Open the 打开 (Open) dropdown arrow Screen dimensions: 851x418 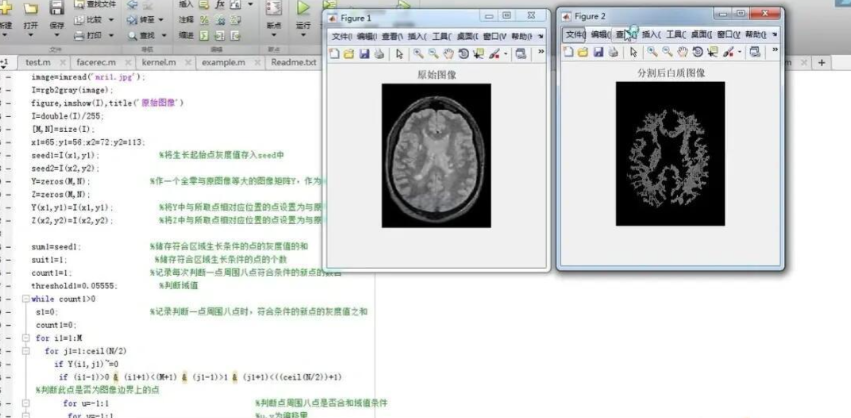point(30,35)
